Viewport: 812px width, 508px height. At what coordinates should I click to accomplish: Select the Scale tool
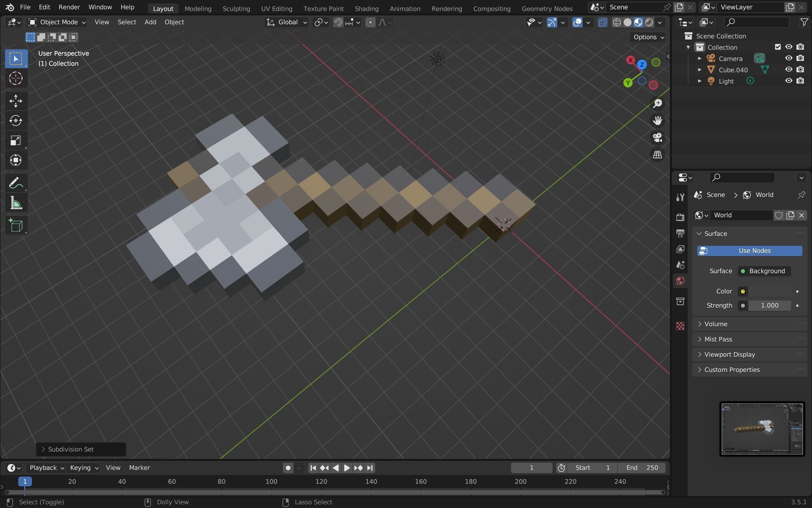[16, 140]
